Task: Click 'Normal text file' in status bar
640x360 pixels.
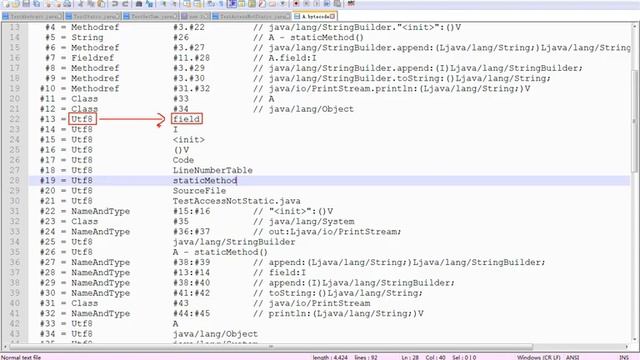Action: 21,357
